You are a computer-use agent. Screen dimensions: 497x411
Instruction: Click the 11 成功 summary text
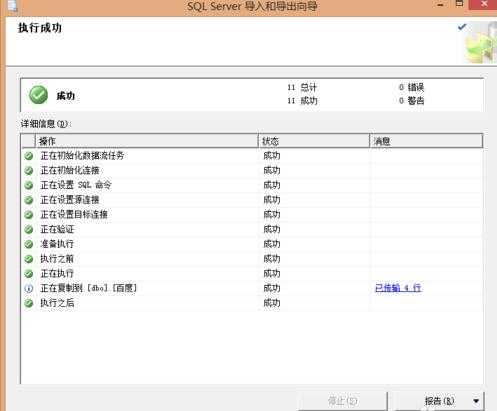point(302,101)
